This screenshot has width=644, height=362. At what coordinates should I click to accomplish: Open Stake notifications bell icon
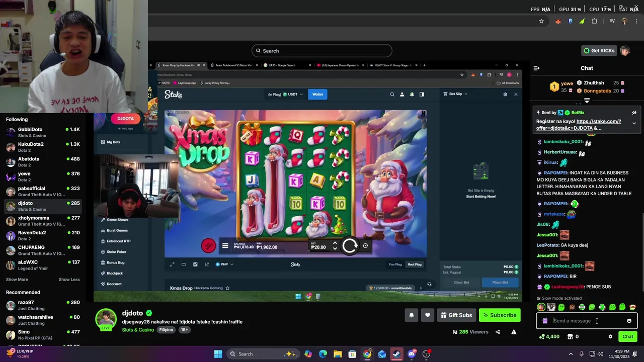pyautogui.click(x=412, y=94)
